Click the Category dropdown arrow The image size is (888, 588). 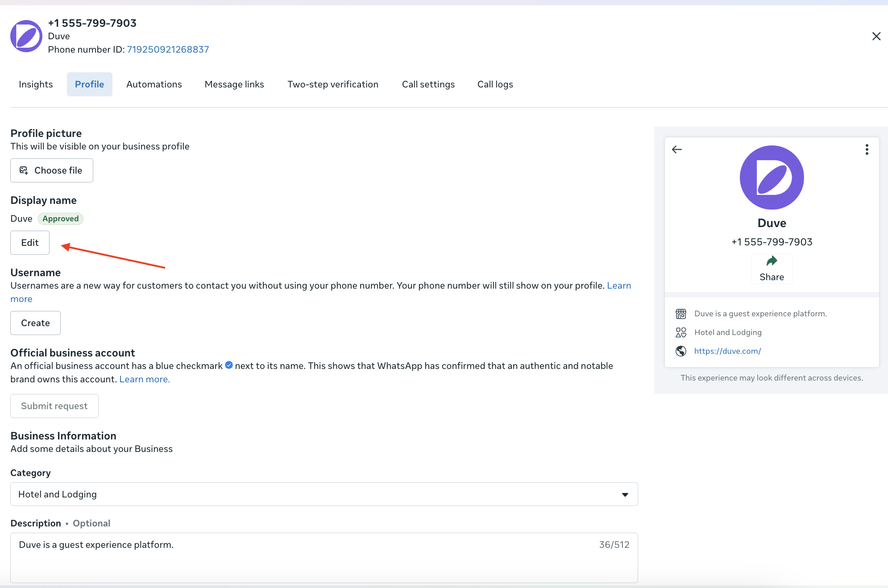pyautogui.click(x=625, y=495)
